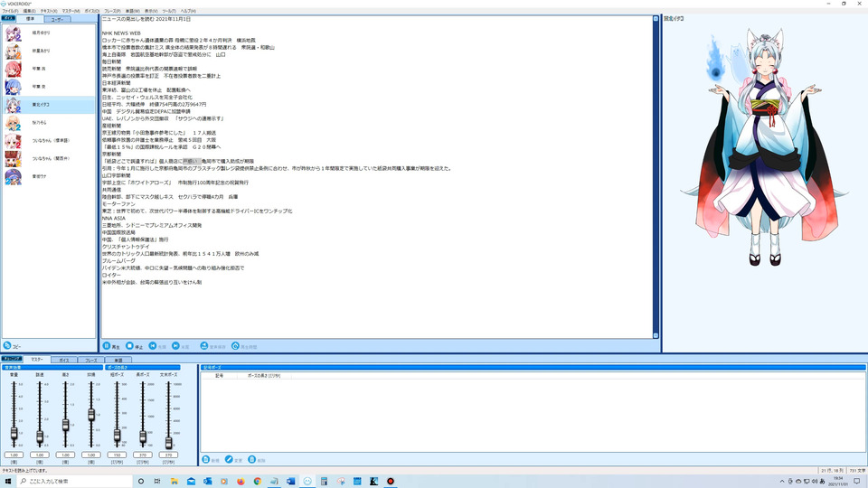Open the notification center icon

857,482
